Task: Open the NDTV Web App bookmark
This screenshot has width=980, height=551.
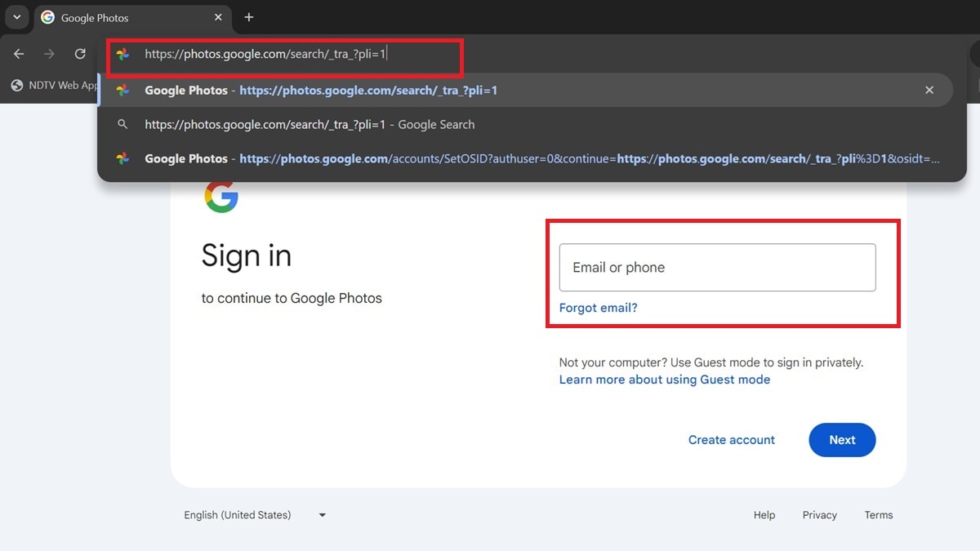Action: 55,85
